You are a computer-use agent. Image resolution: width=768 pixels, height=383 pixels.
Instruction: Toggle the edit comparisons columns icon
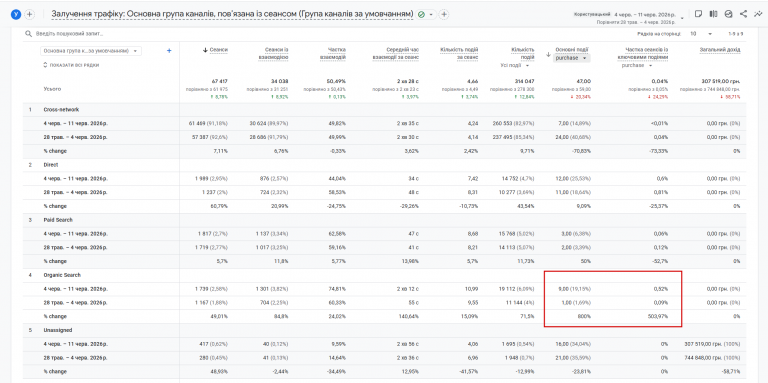(714, 14)
